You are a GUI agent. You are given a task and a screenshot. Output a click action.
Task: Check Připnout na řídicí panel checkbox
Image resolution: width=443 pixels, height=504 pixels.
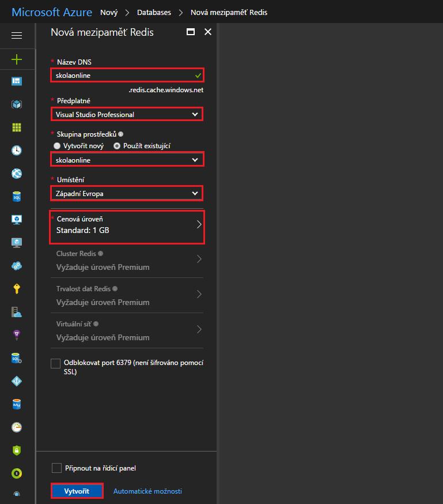click(x=57, y=468)
